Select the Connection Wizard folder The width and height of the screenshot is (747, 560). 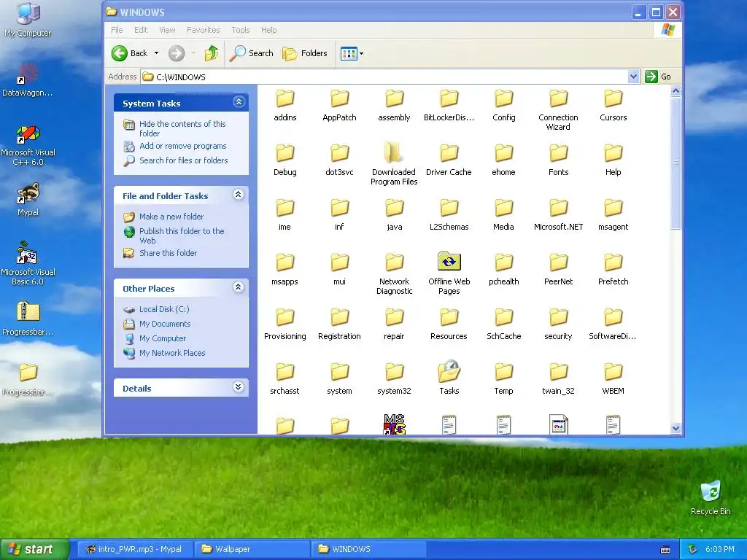tap(558, 111)
